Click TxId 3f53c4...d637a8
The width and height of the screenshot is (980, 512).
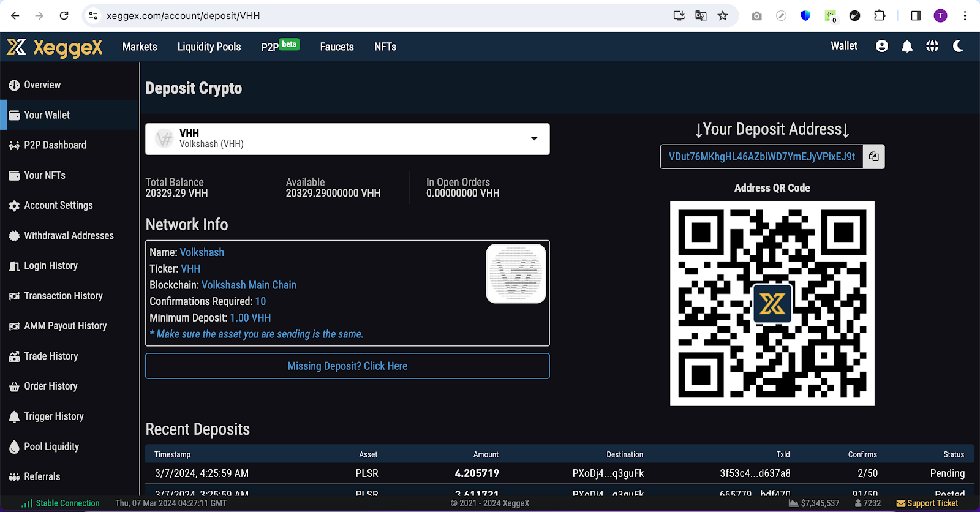click(x=755, y=473)
